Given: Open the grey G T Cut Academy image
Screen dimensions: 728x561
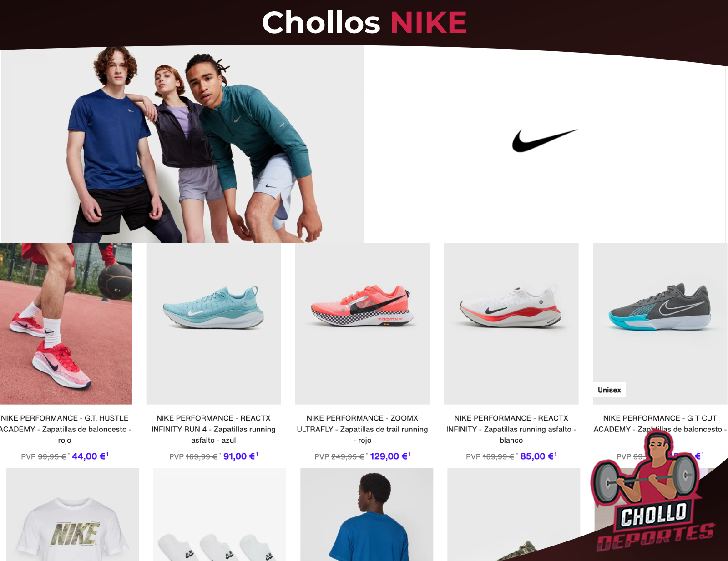Looking at the screenshot, I should (x=660, y=324).
